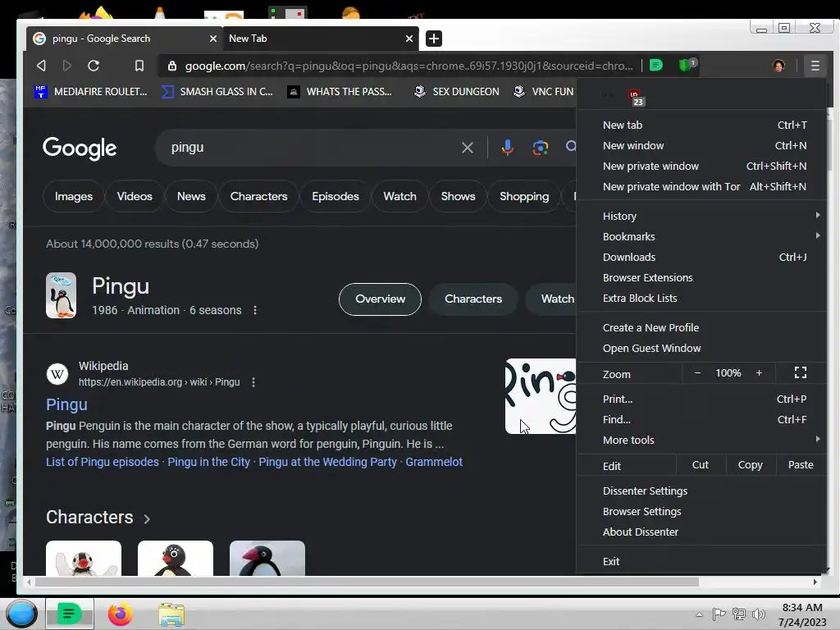The image size is (840, 630).
Task: Click into the Google search field
Action: [313, 148]
